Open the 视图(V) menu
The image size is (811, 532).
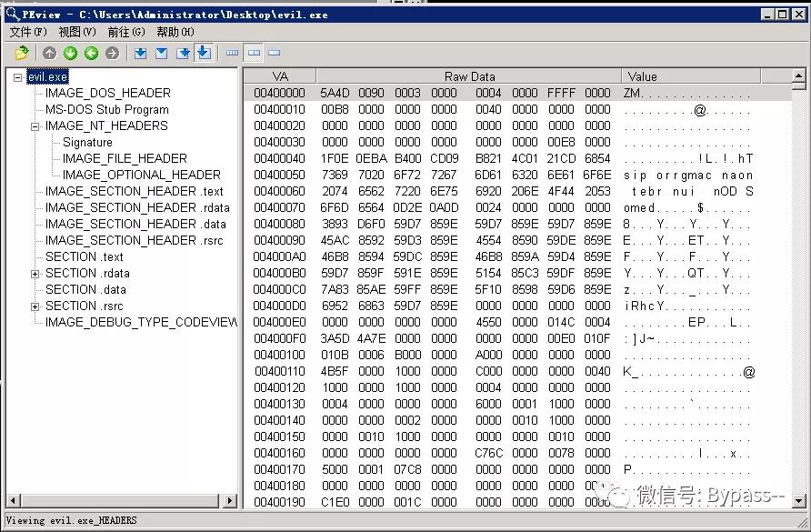(x=77, y=32)
